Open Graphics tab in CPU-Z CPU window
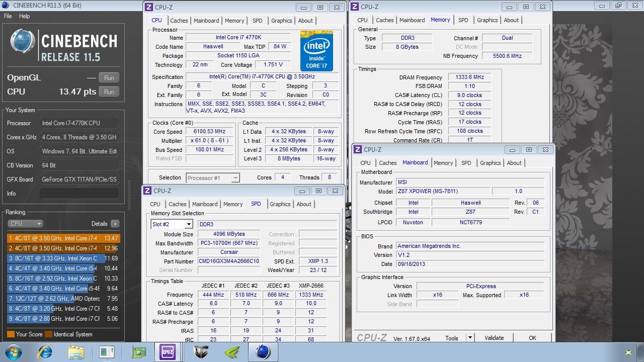The image size is (644, 362). click(x=281, y=21)
